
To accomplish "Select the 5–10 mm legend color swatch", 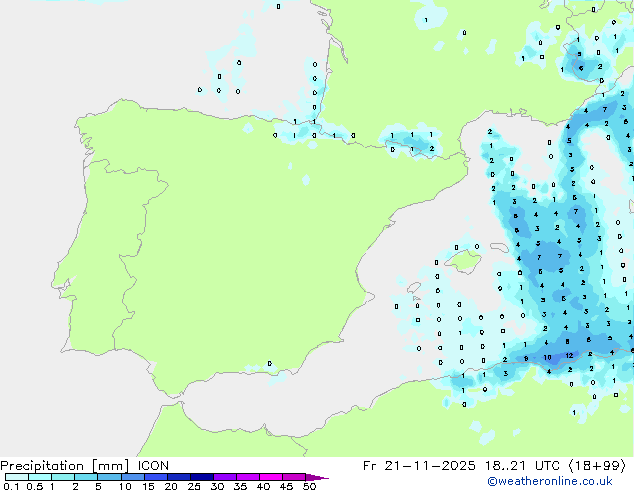I will point(109,477).
